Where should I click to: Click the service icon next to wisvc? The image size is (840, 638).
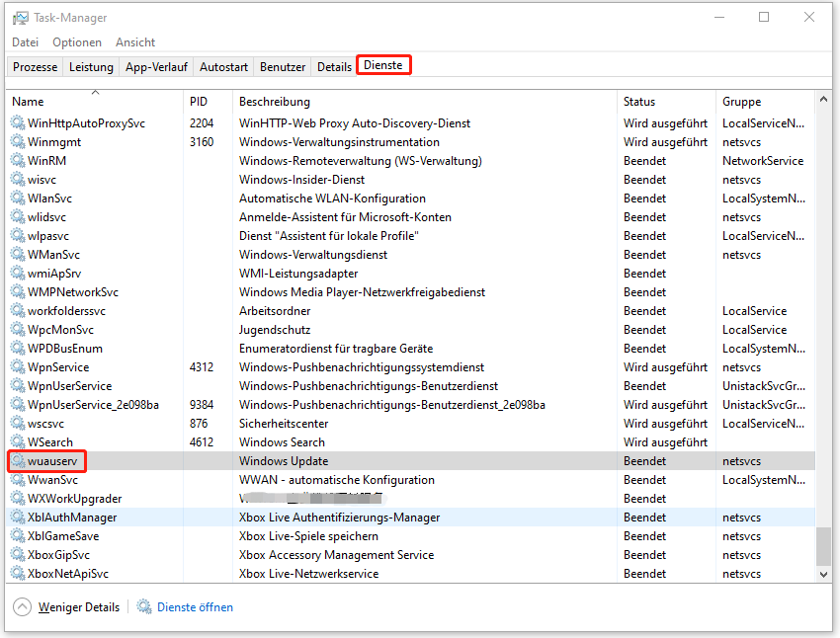click(x=18, y=179)
